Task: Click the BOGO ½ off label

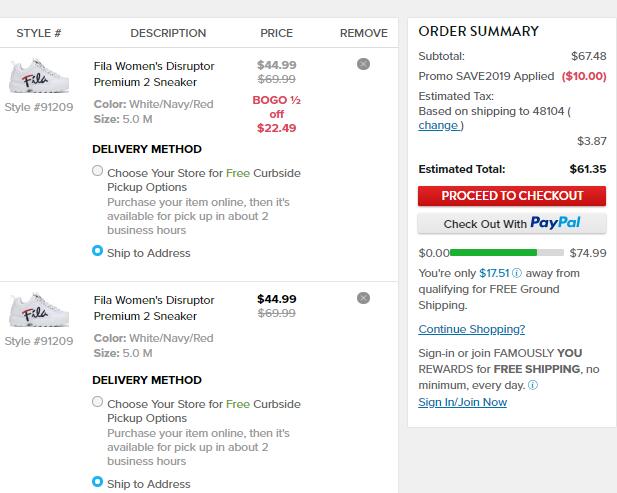Action: coord(276,107)
